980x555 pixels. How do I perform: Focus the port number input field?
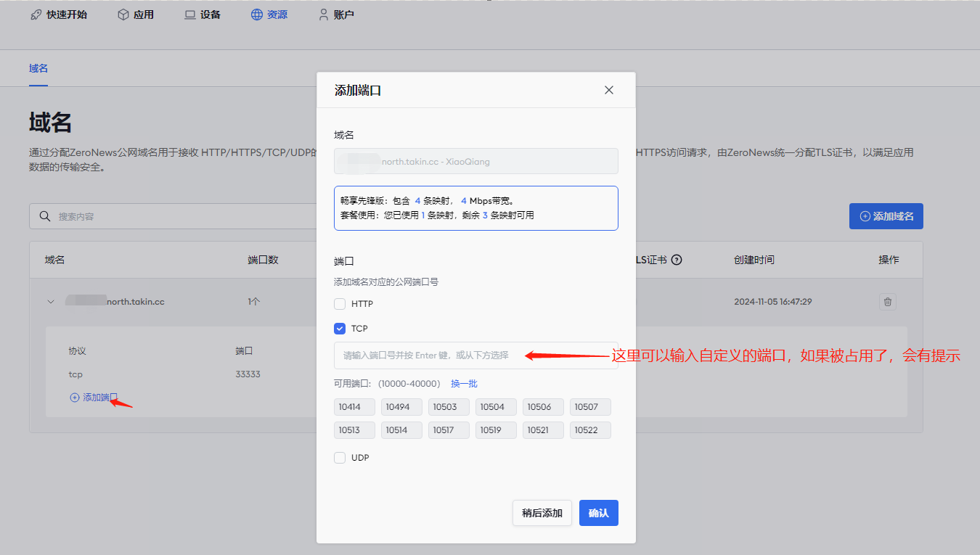click(476, 355)
